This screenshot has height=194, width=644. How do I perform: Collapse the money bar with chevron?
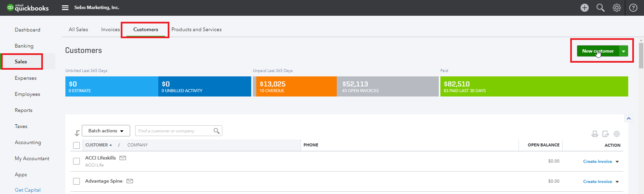click(x=629, y=118)
